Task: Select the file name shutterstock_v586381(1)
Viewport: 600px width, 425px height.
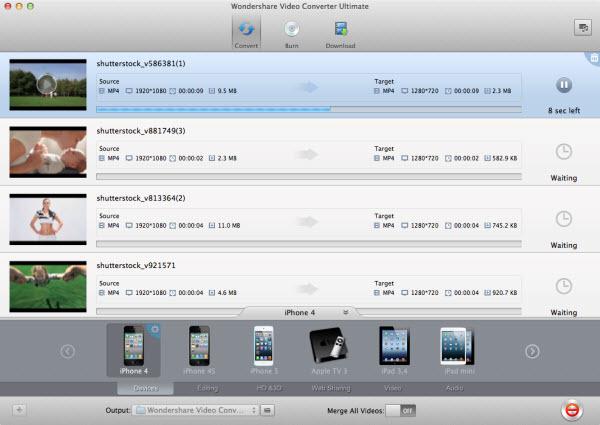Action: click(141, 64)
